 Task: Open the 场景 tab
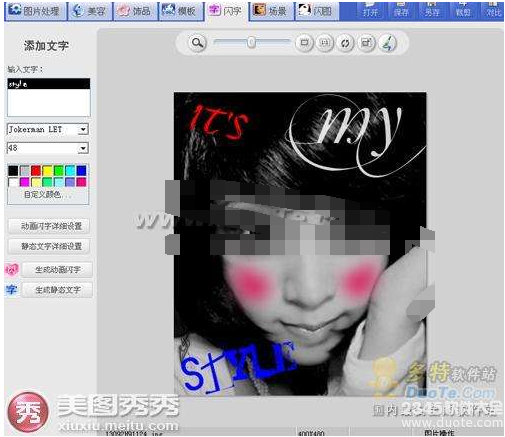271,11
